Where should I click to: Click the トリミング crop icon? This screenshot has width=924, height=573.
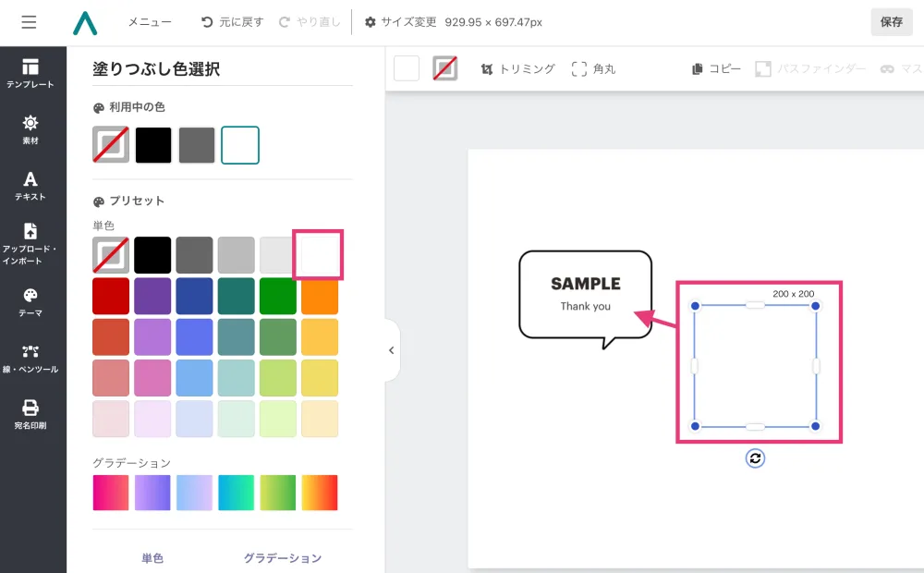[x=517, y=67]
